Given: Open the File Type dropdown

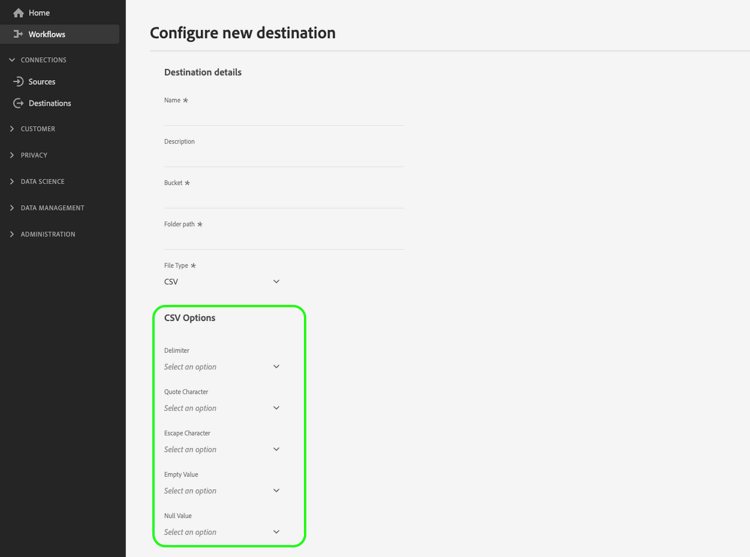Looking at the screenshot, I should click(222, 282).
